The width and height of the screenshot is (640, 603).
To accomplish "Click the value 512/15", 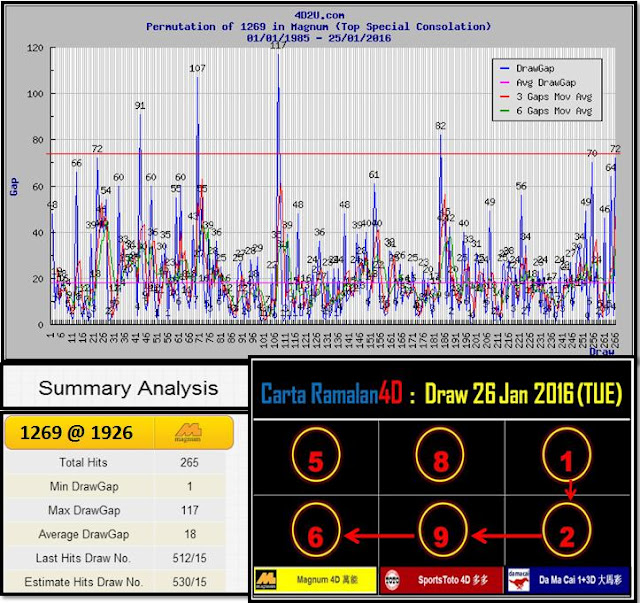I will tap(189, 558).
